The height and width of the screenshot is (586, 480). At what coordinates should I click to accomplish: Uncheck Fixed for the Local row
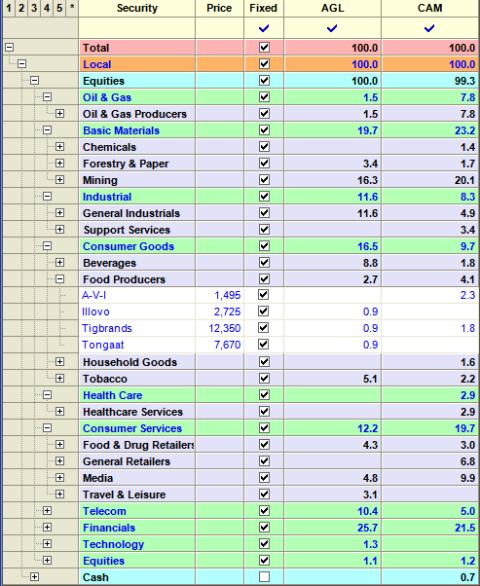264,64
